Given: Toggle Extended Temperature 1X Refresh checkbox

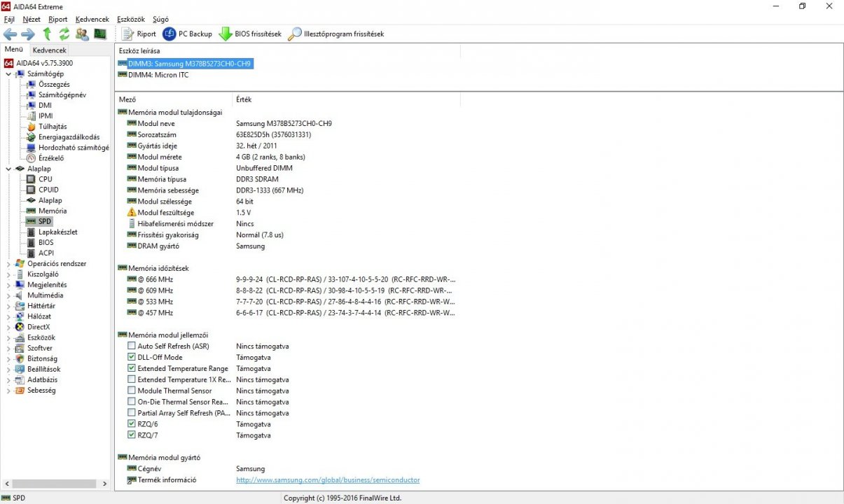Looking at the screenshot, I should pos(132,379).
